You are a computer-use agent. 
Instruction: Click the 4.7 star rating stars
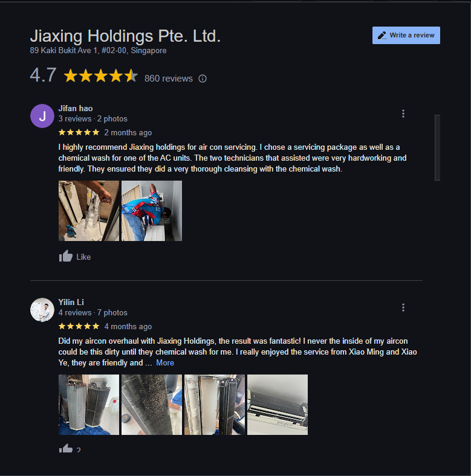(101, 76)
